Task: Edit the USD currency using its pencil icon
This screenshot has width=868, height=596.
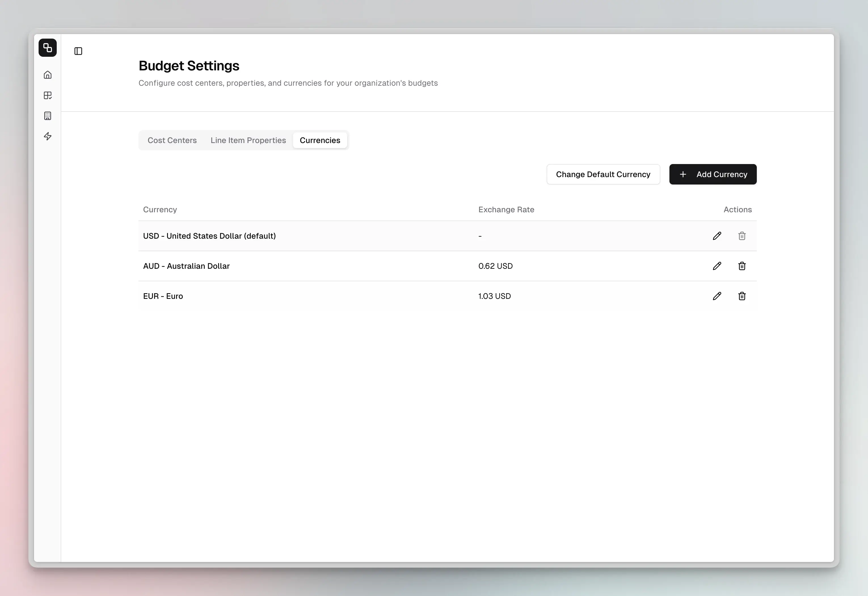Action: [717, 236]
